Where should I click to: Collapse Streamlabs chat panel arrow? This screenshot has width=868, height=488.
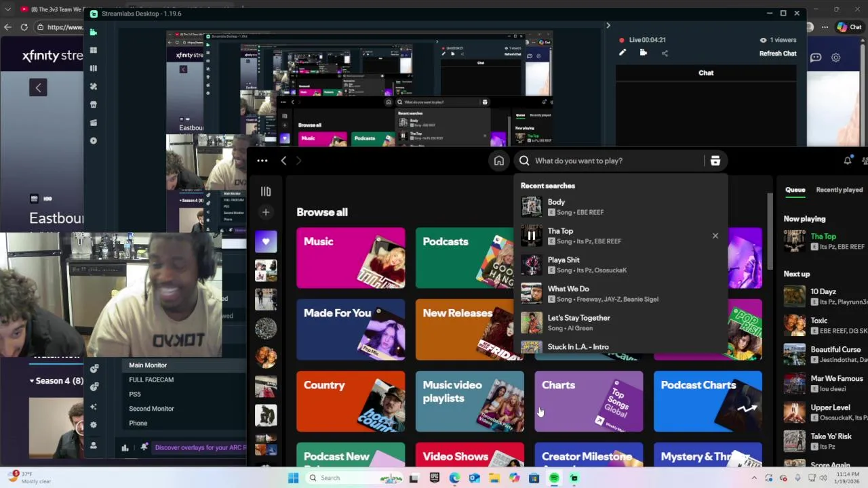tap(608, 26)
